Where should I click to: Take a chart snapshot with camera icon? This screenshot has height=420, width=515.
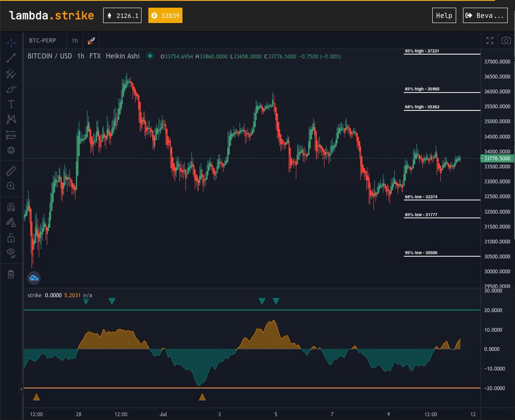[506, 40]
